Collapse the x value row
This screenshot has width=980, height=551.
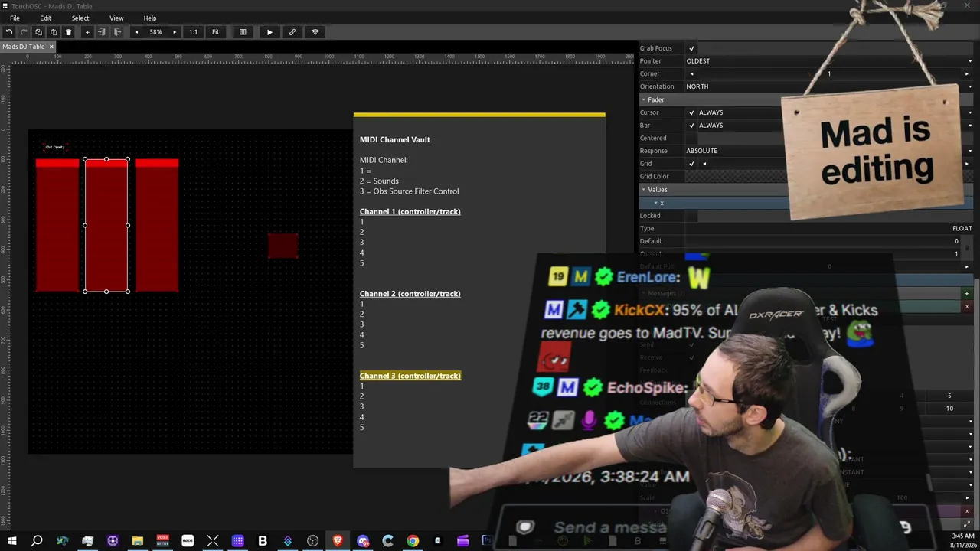pyautogui.click(x=655, y=203)
